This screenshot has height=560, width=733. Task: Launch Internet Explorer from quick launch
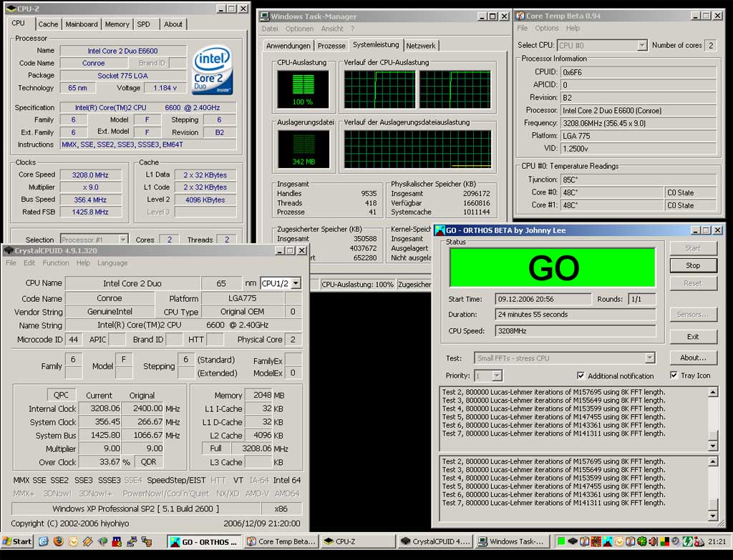44,541
